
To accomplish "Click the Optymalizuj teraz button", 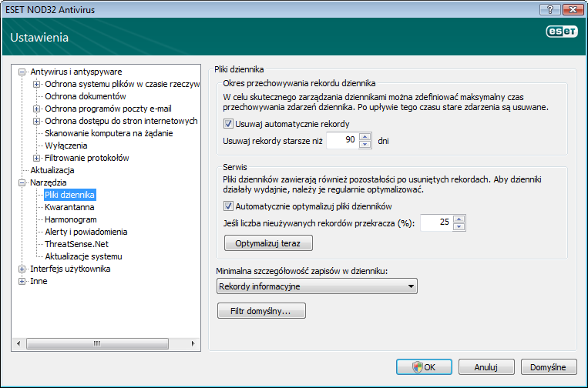I will [x=268, y=243].
